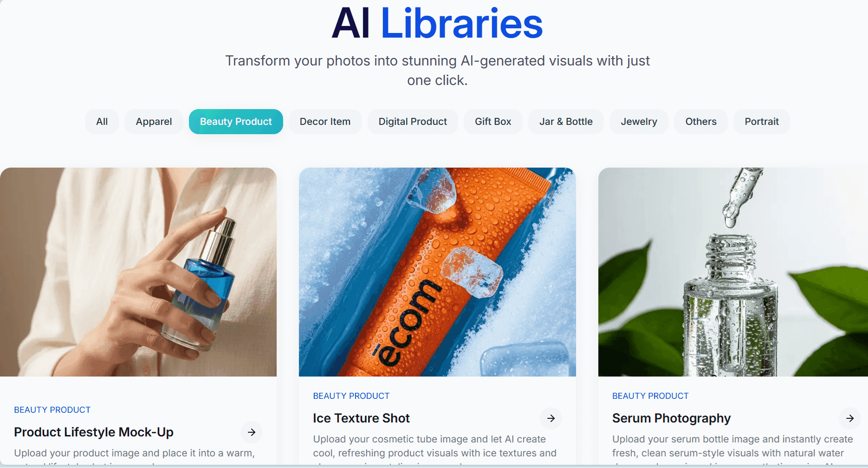Image resolution: width=868 pixels, height=468 pixels.
Task: Click arrow icon beside Ice Texture Shot
Action: coord(551,418)
